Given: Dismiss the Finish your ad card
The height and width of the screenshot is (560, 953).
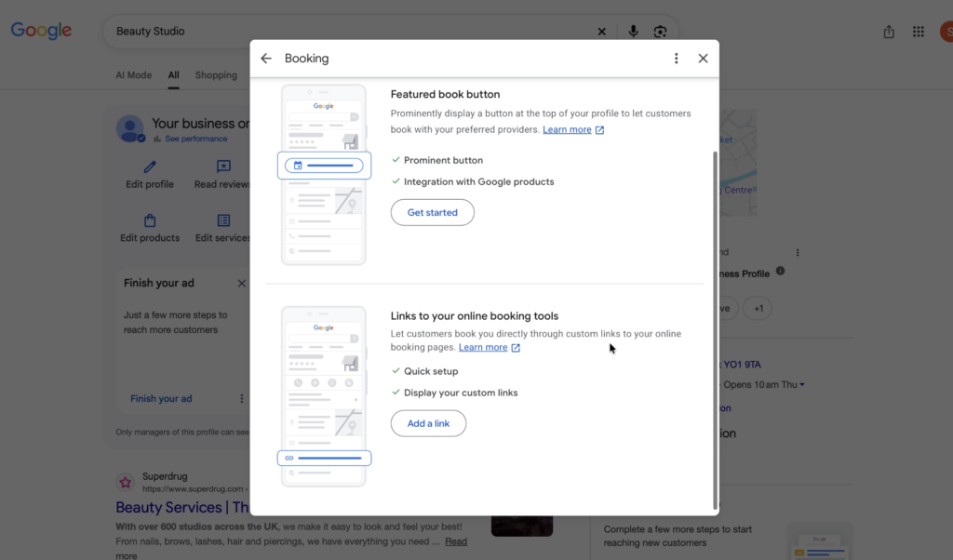Looking at the screenshot, I should (241, 283).
